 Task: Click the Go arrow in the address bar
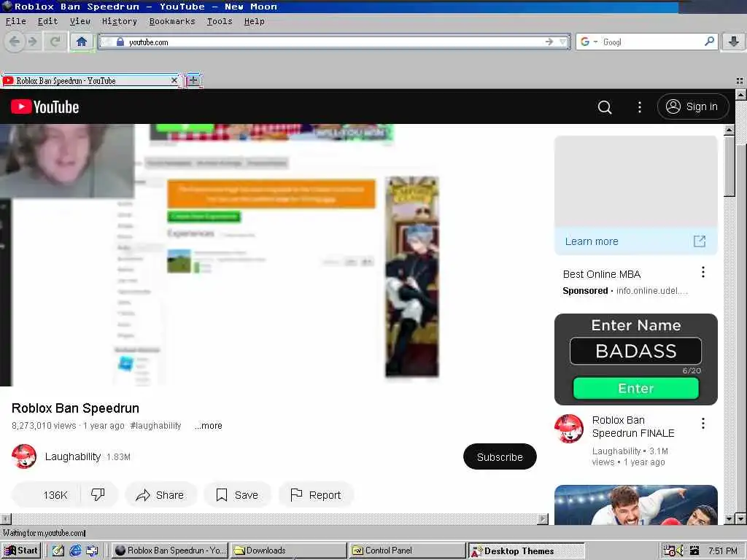coord(549,42)
